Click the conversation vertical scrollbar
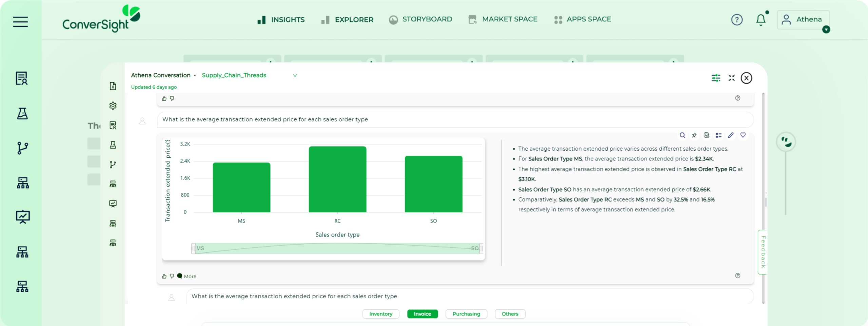 [x=763, y=198]
